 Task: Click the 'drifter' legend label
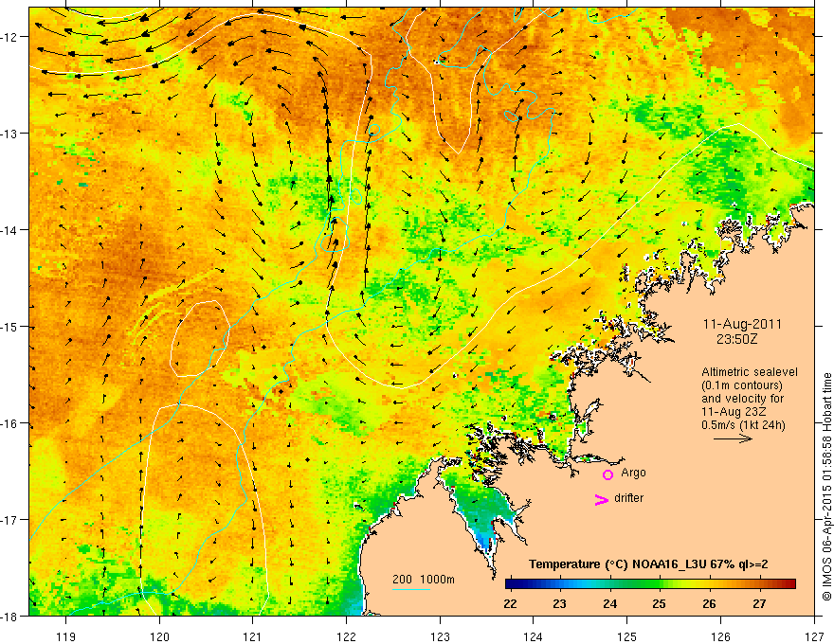tap(628, 498)
